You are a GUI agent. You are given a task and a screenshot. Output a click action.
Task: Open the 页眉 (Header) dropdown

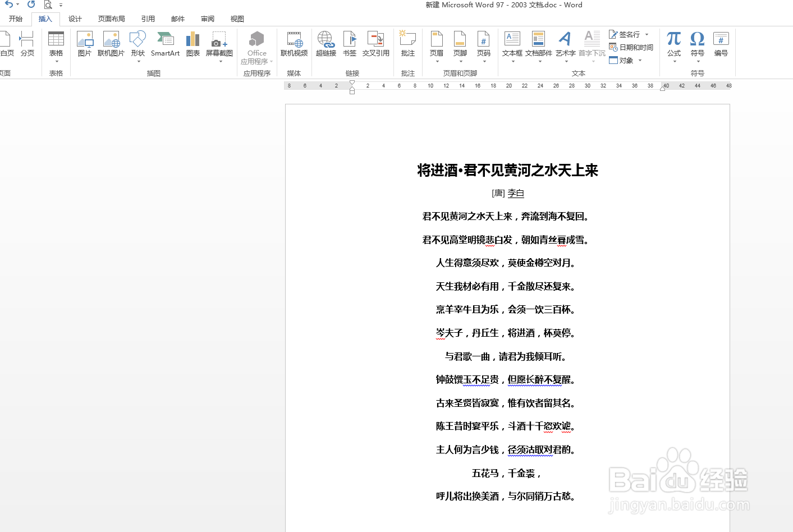coord(437,46)
